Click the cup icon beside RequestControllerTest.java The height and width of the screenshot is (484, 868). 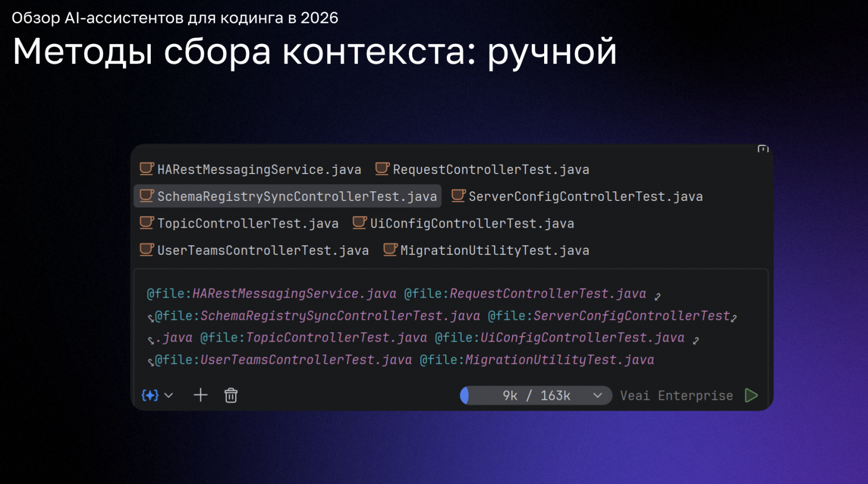pos(382,169)
